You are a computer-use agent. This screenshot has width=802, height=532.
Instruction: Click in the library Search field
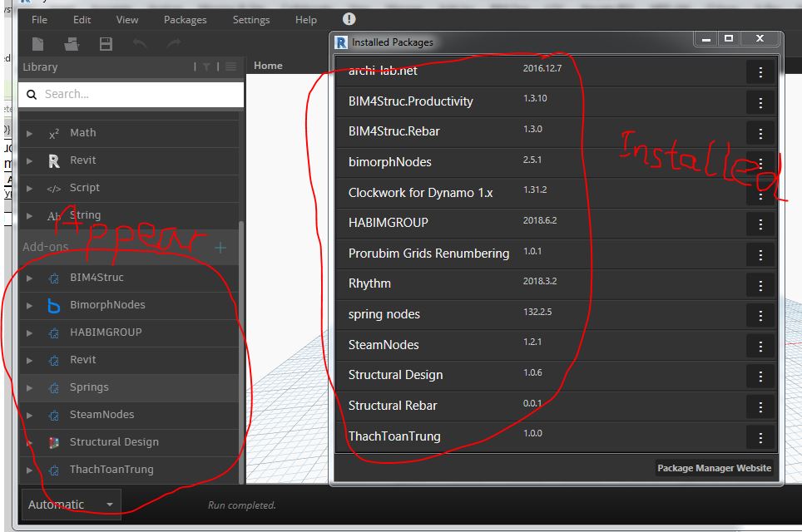click(131, 95)
